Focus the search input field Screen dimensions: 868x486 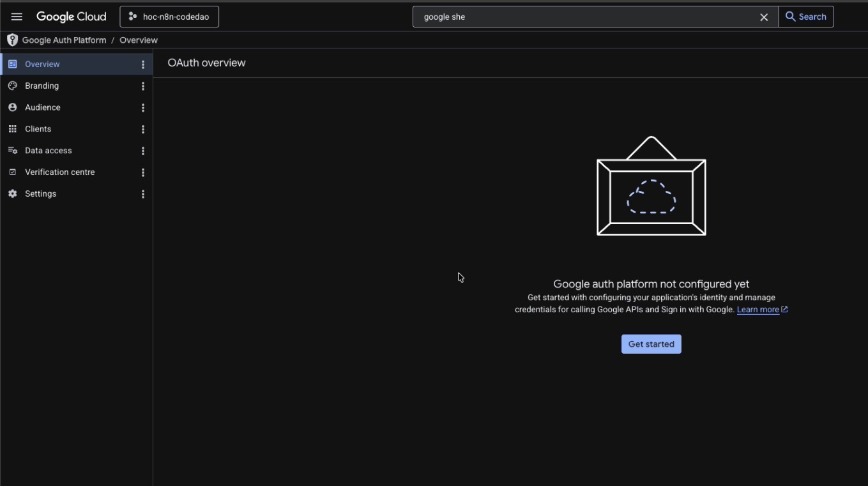(x=584, y=17)
